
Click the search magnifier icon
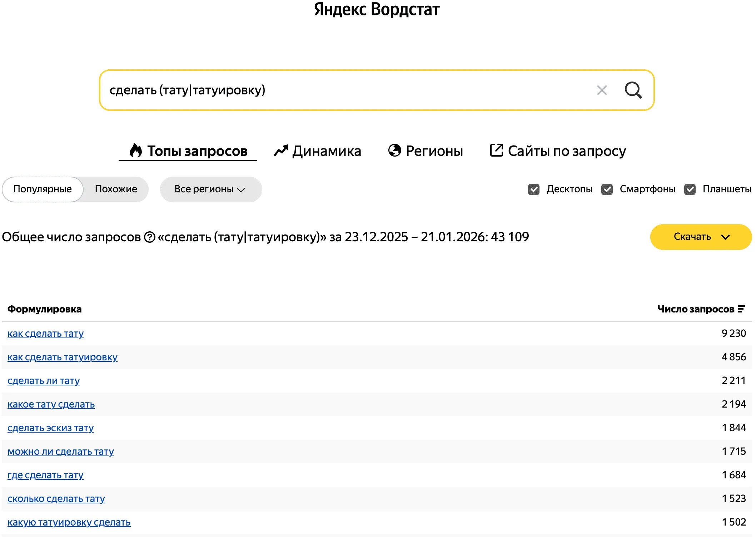pos(633,90)
